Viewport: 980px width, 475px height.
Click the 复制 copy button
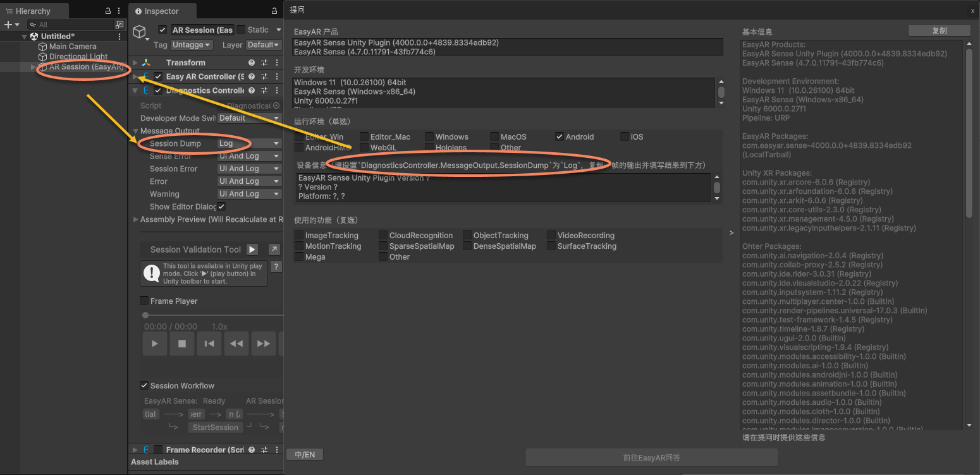click(939, 30)
